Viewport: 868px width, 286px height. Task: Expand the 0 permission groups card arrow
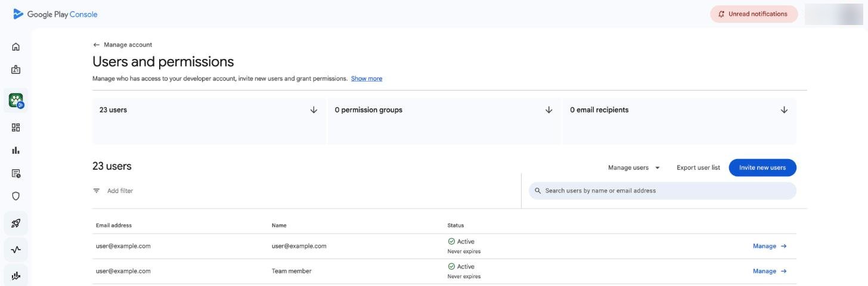tap(549, 110)
